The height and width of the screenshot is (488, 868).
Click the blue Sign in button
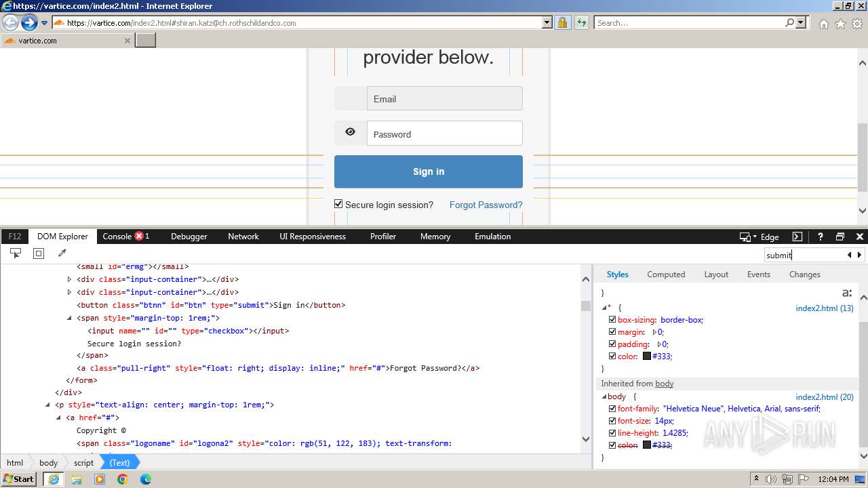429,171
